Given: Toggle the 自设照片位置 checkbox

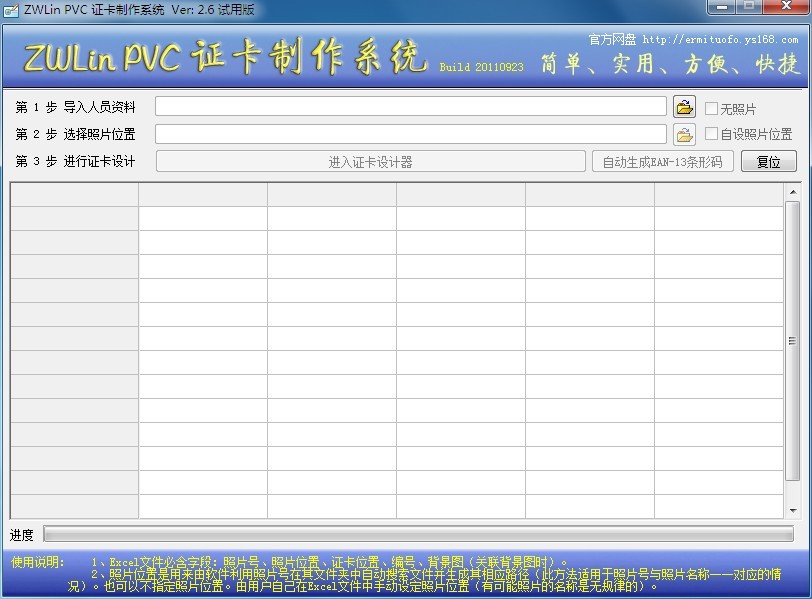Looking at the screenshot, I should coord(712,134).
